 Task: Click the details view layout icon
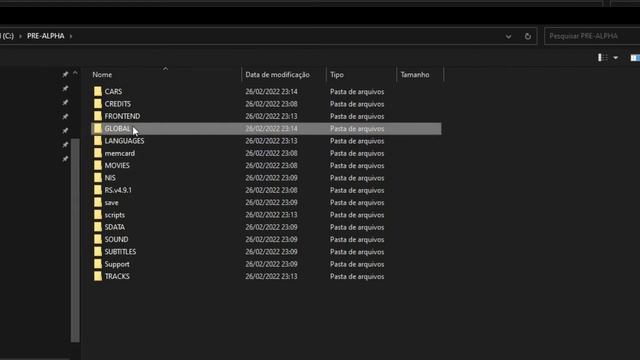click(602, 58)
